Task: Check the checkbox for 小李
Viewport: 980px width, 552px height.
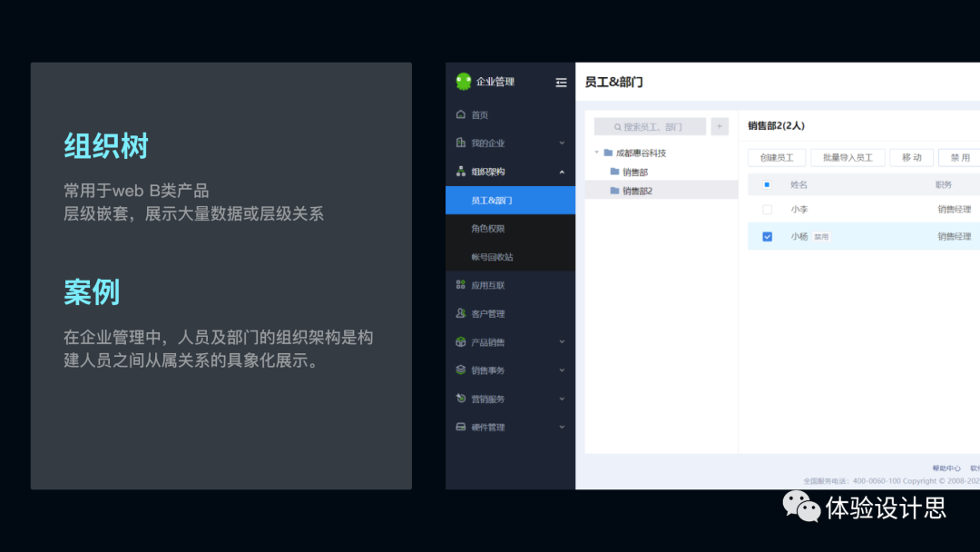Action: click(767, 210)
